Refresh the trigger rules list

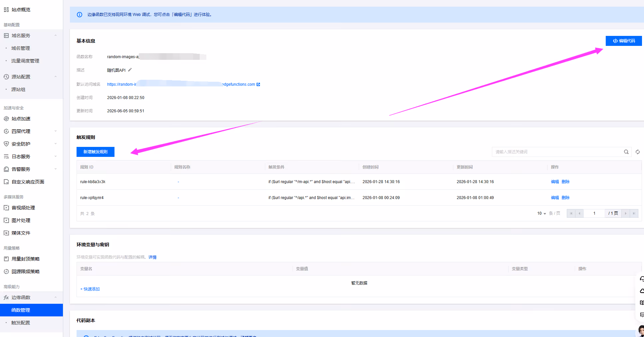tap(638, 152)
